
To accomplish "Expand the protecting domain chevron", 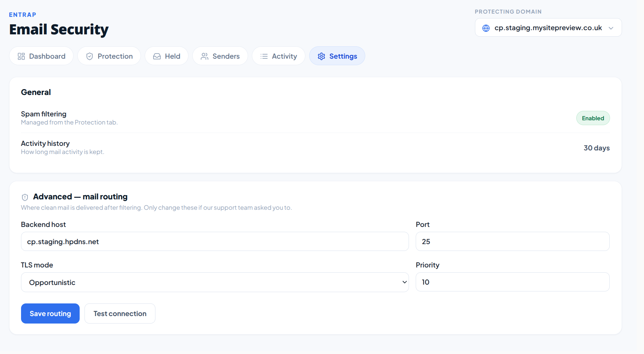I will [611, 28].
